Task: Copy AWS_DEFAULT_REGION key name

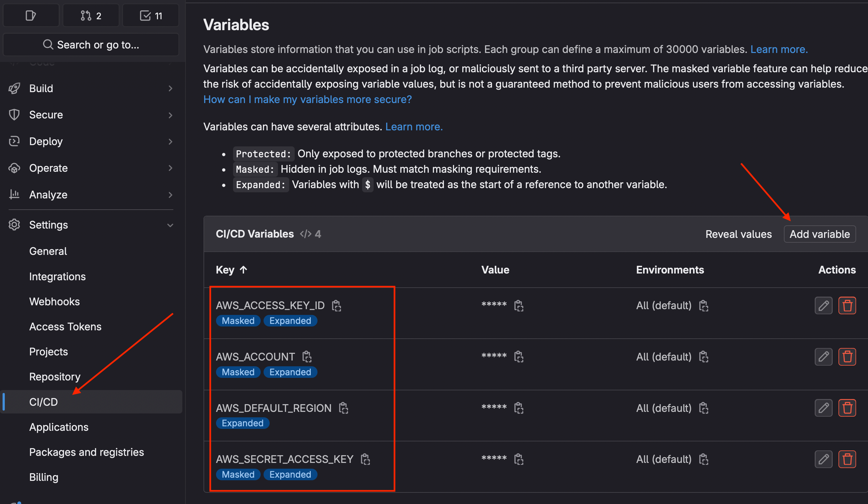Action: pyautogui.click(x=343, y=408)
